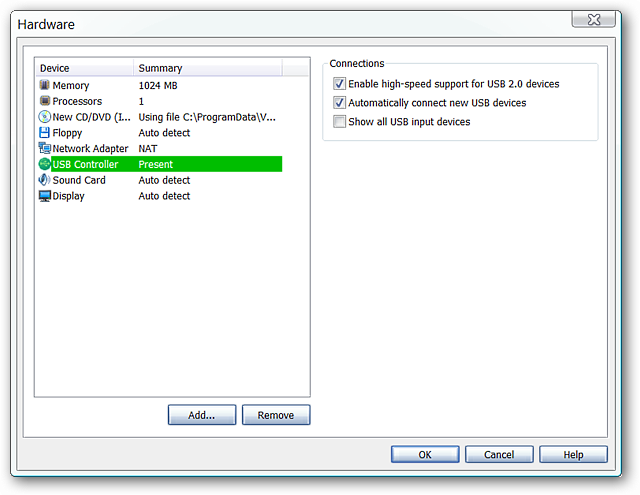Select the Processors device row label
640x495 pixels.
pos(77,101)
